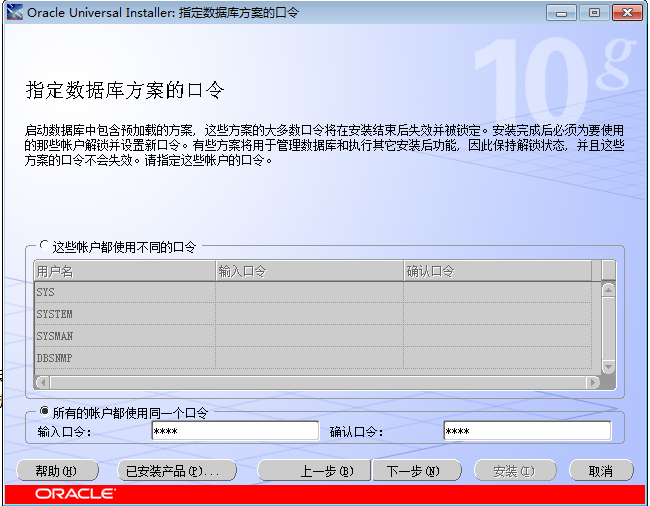
Task: Minimize the Oracle installer window
Action: tap(562, 13)
